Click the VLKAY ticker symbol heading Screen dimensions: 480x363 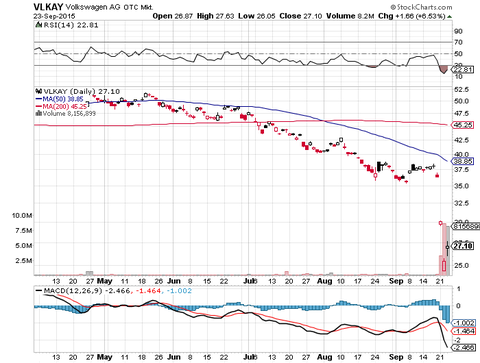coord(48,7)
